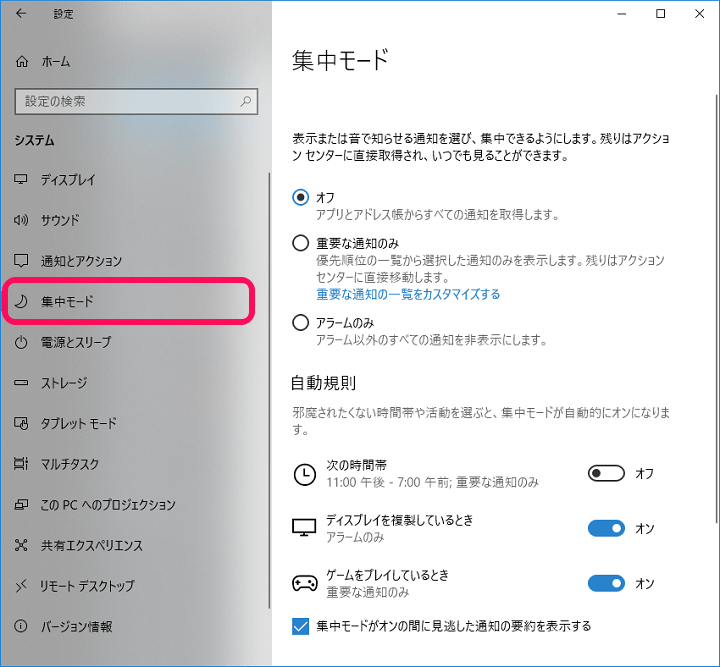
Task: Click the right pane vertical scrollbar
Action: click(x=716, y=308)
